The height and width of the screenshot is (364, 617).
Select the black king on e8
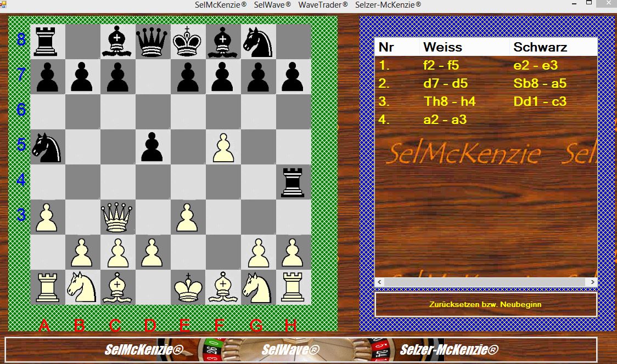188,42
